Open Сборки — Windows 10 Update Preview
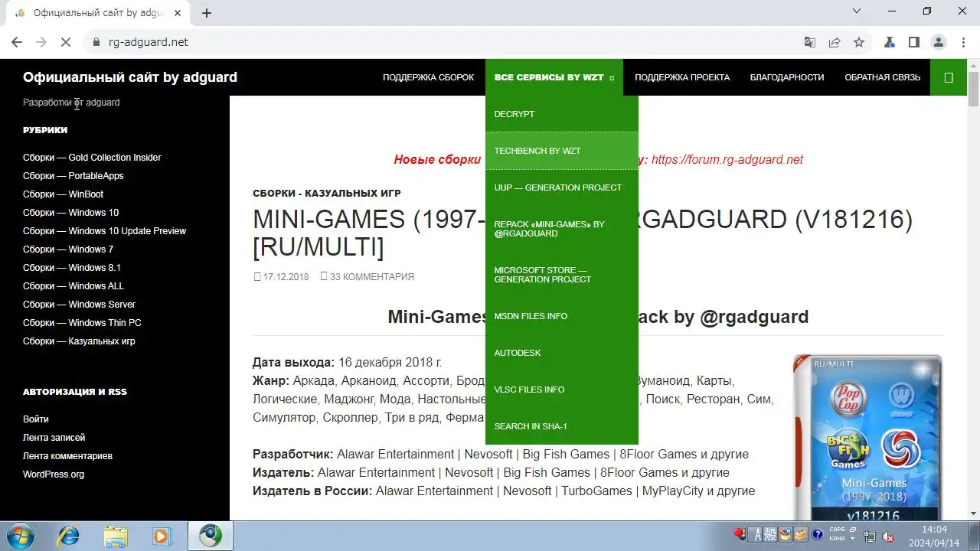Viewport: 980px width, 551px height. point(104,231)
